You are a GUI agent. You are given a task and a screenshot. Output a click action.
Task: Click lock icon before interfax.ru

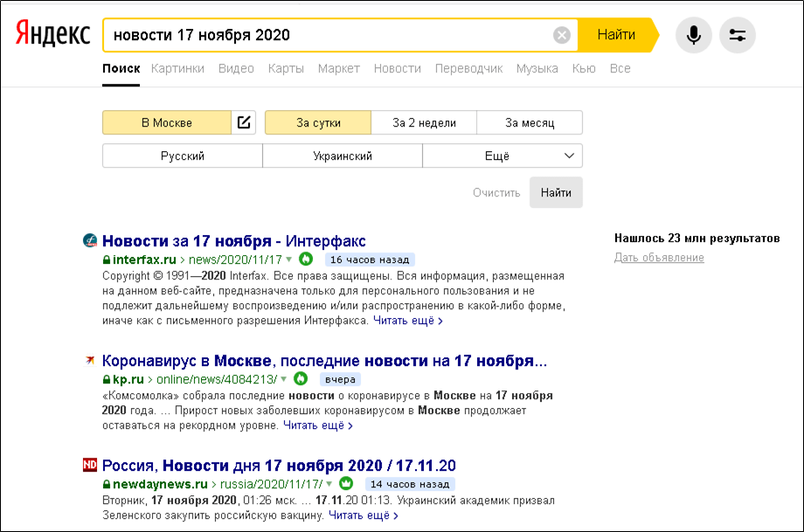coord(107,259)
